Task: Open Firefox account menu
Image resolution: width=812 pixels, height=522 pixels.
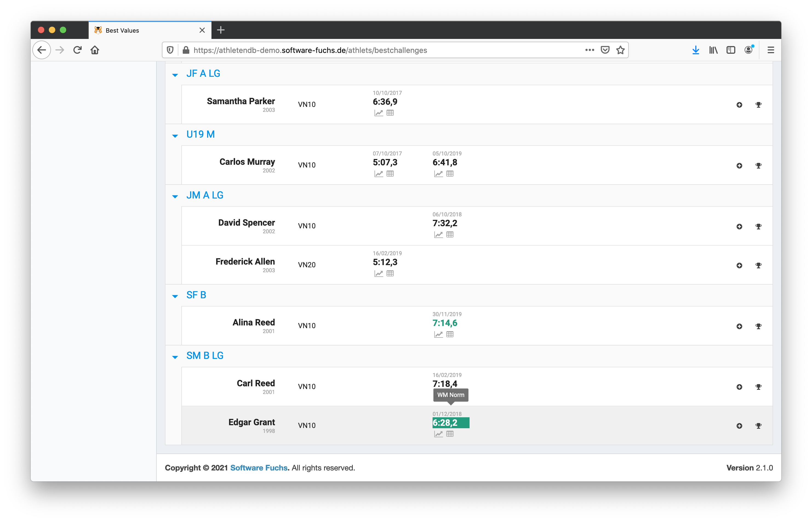Action: 749,50
